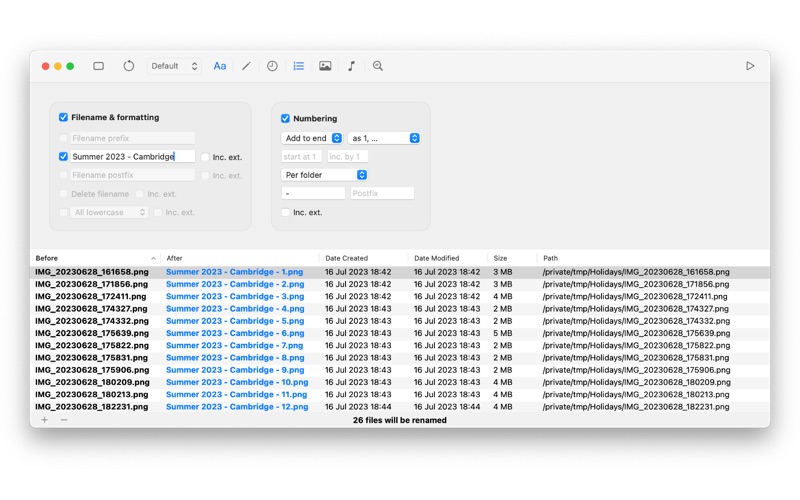800x500 pixels.
Task: Run the rename with play button
Action: pos(750,66)
